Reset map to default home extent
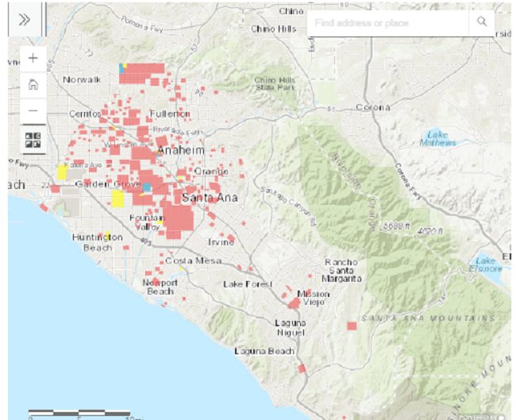Image resolution: width=516 pixels, height=420 pixels. pyautogui.click(x=33, y=84)
